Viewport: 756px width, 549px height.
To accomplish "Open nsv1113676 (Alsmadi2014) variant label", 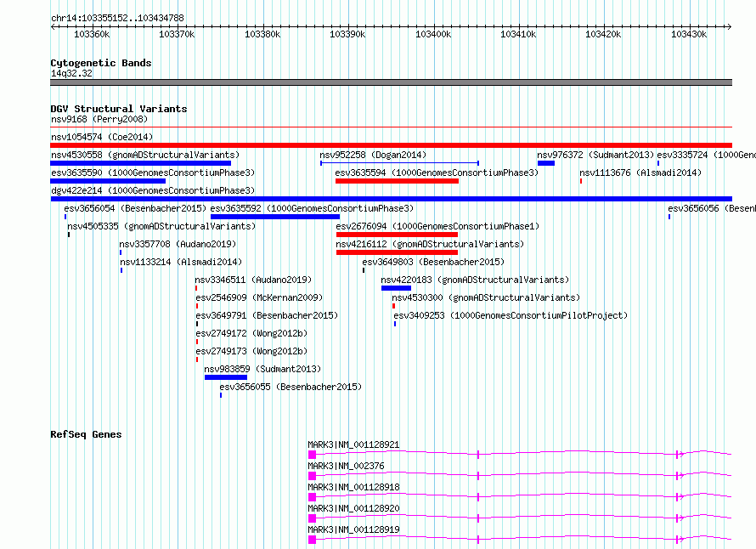I will tap(640, 173).
